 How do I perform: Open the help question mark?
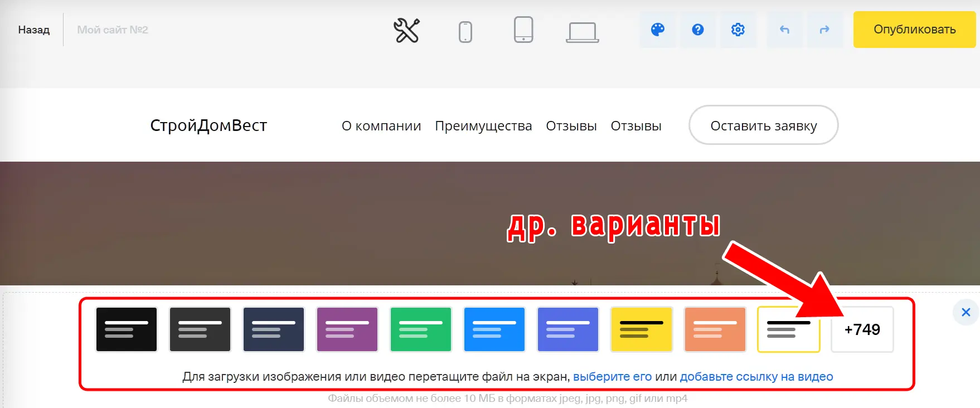click(x=697, y=30)
